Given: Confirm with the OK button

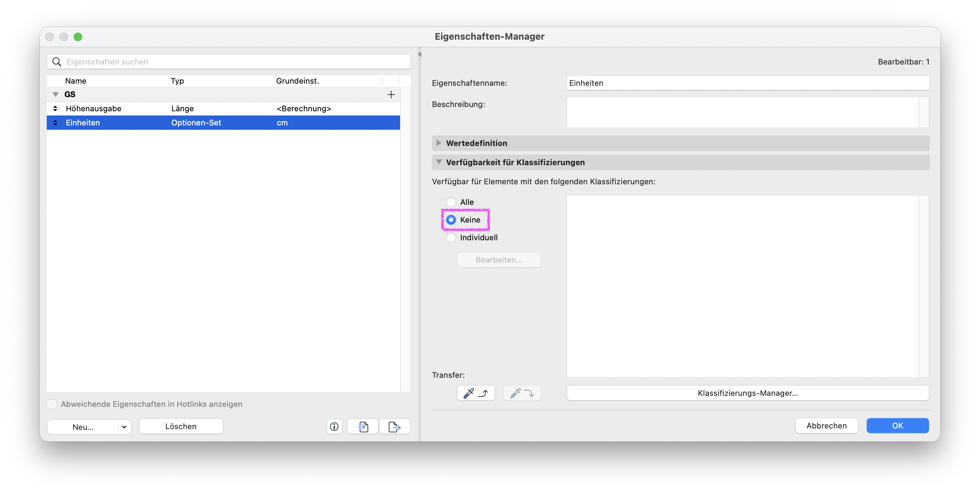Looking at the screenshot, I should click(898, 426).
